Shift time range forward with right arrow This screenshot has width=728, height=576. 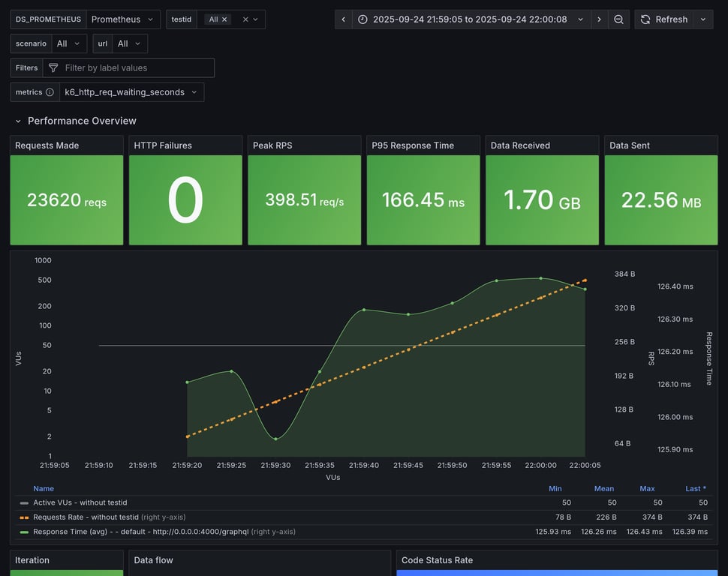[600, 19]
